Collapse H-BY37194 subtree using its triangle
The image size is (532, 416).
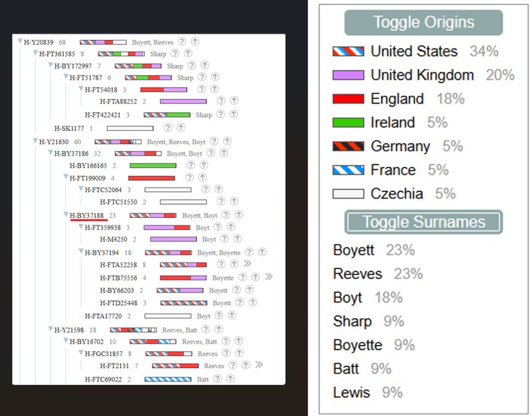80,252
